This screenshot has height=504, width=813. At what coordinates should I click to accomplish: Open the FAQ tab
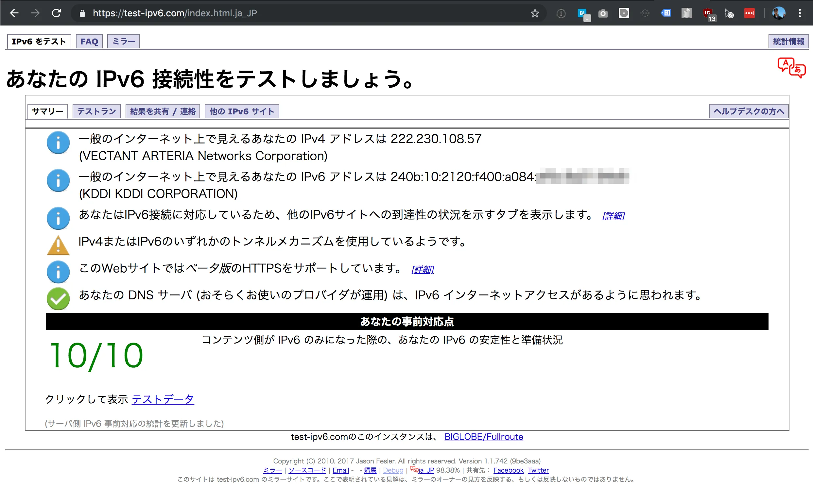89,42
